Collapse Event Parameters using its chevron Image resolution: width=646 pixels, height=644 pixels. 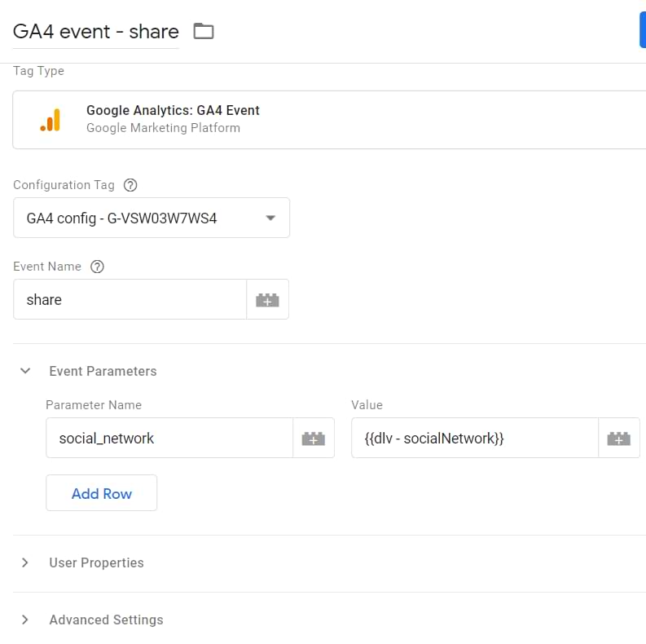tap(25, 371)
